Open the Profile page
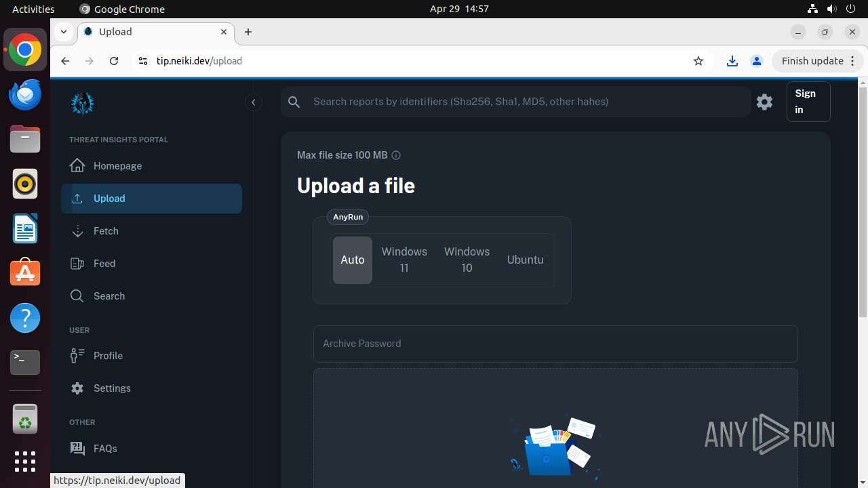Screen dimensions: 868x488 pos(151,356)
